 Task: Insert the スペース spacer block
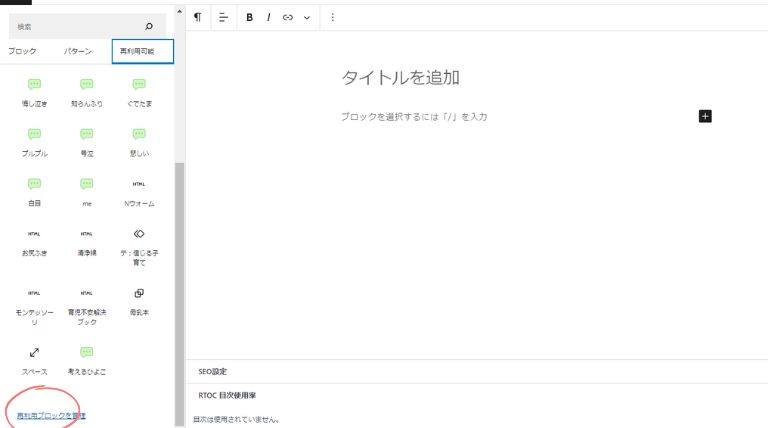(34, 358)
